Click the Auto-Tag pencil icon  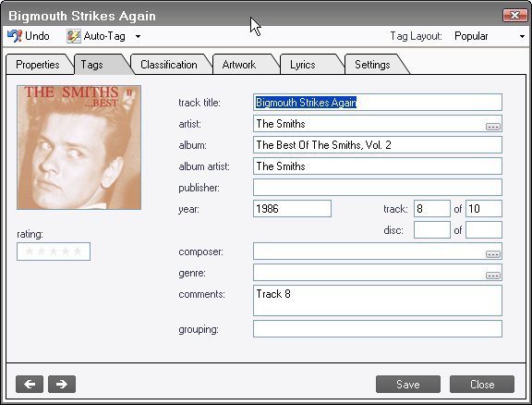[x=74, y=36]
